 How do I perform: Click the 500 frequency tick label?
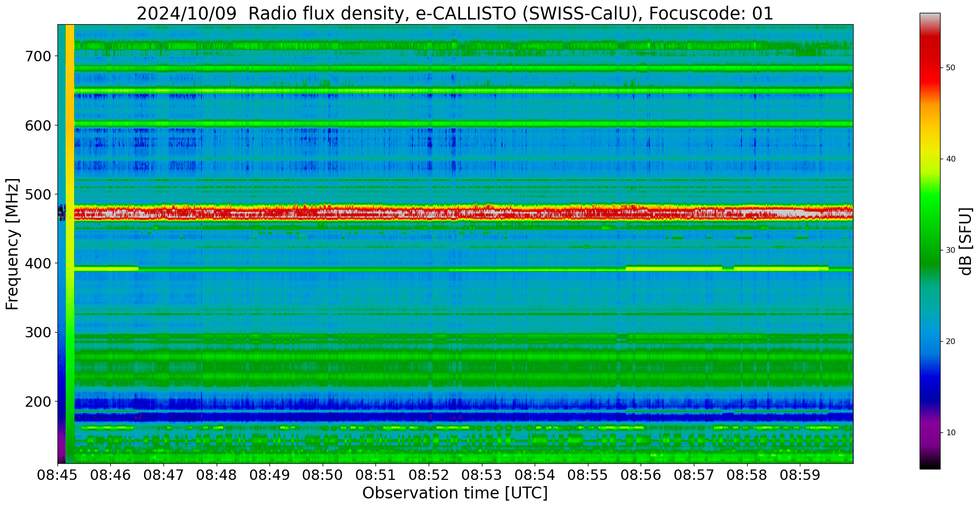tap(38, 194)
